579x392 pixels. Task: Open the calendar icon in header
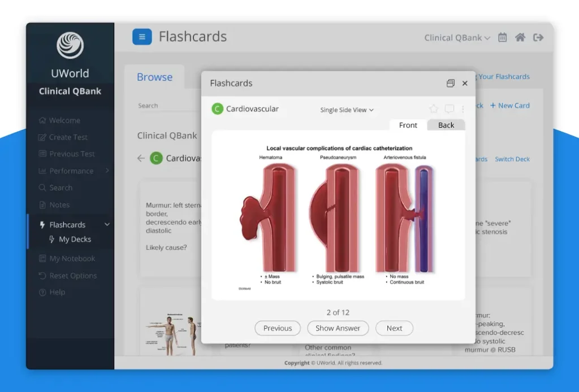(x=502, y=37)
